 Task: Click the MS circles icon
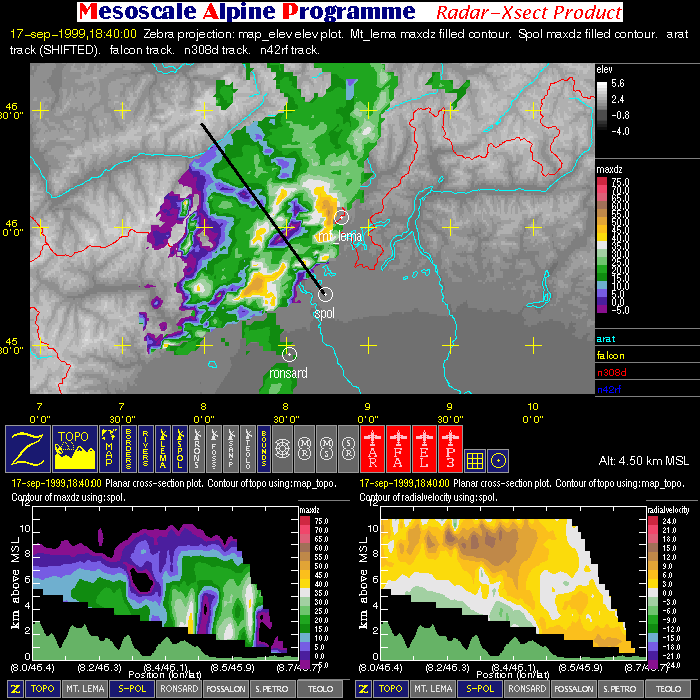coord(326,449)
